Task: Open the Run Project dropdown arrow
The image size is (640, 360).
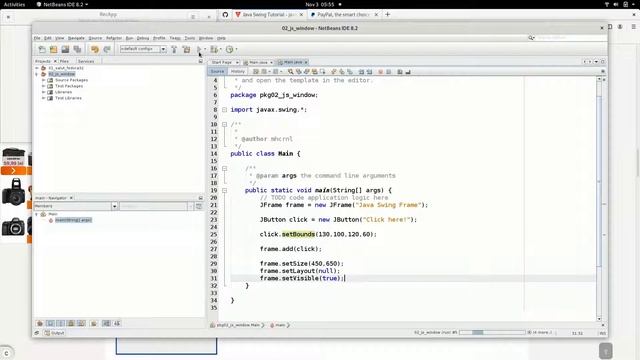Action: 205,49
